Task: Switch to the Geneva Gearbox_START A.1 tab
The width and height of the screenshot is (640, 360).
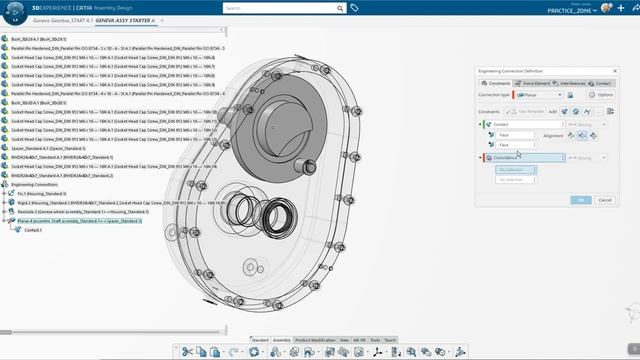Action: (63, 20)
